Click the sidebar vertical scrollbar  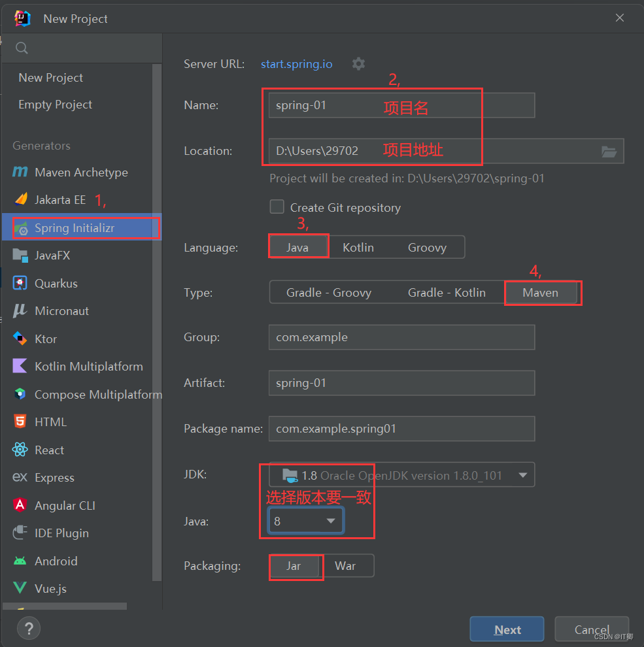157,322
